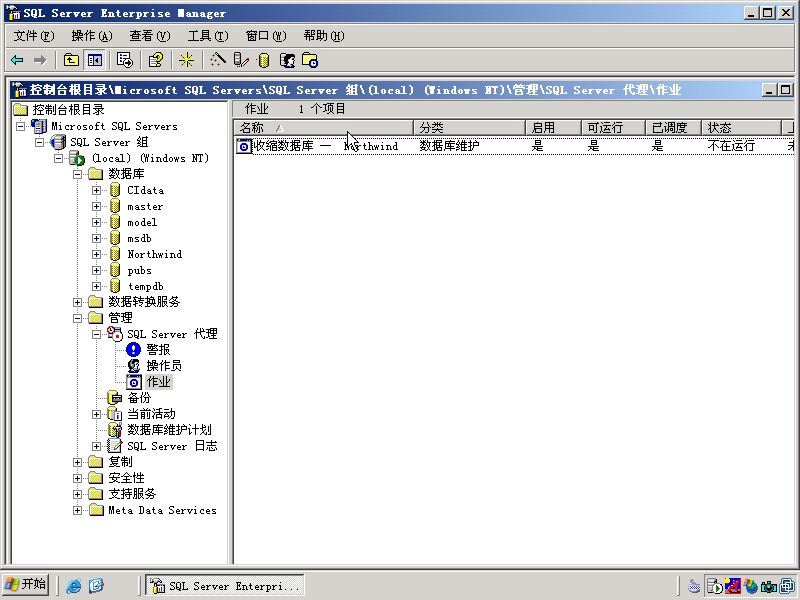The image size is (800, 600).
Task: Sort jobs by the 已调度 column header
Action: 674,128
